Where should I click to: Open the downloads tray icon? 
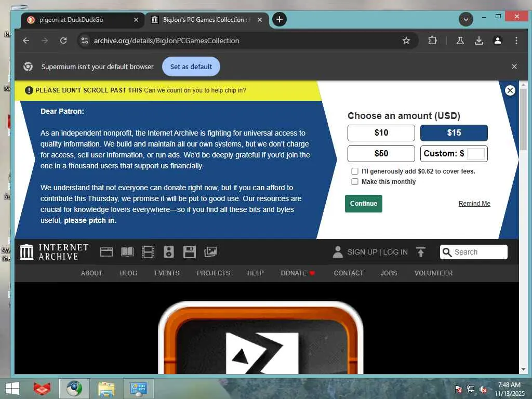(x=478, y=41)
